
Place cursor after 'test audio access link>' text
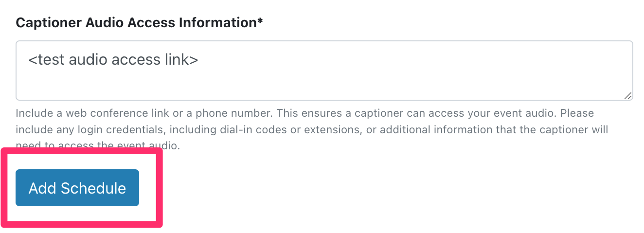click(199, 59)
